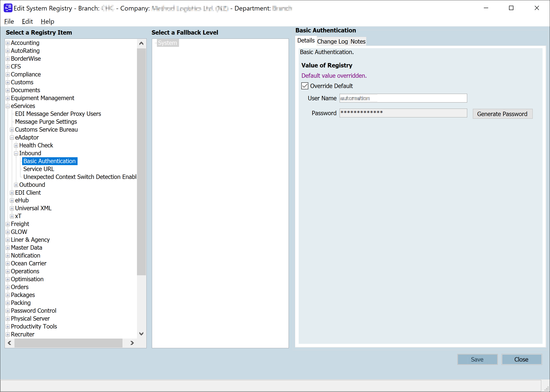
Task: Click the Generate Password button
Action: click(x=502, y=113)
